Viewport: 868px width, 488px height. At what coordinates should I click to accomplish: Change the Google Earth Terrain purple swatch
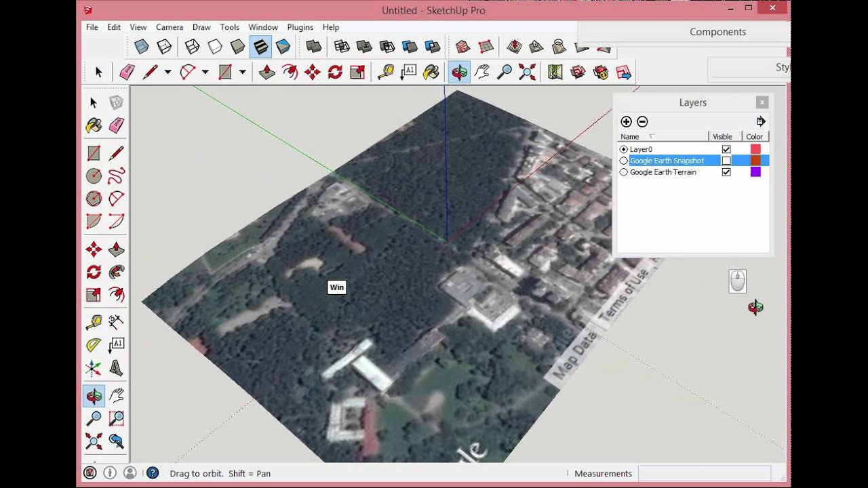755,172
